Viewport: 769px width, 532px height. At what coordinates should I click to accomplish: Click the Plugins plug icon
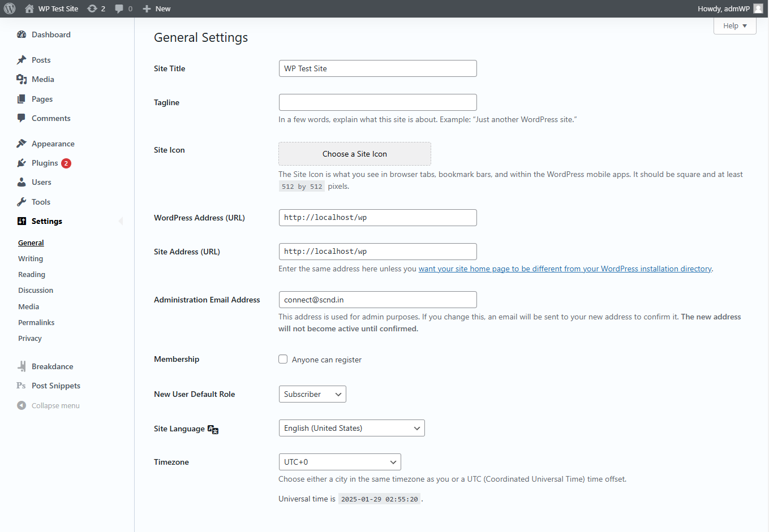click(x=22, y=163)
